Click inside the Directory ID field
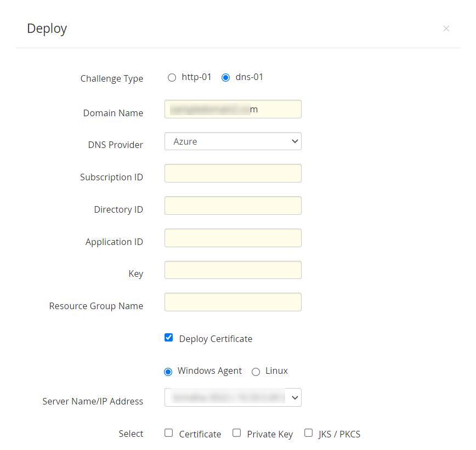 233,205
